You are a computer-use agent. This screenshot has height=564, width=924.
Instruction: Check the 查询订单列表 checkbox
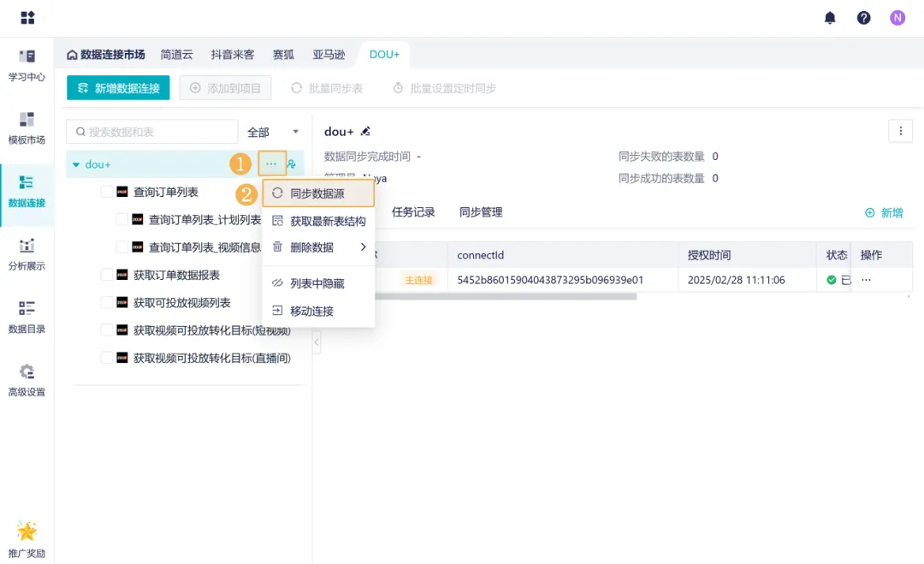pyautogui.click(x=107, y=192)
